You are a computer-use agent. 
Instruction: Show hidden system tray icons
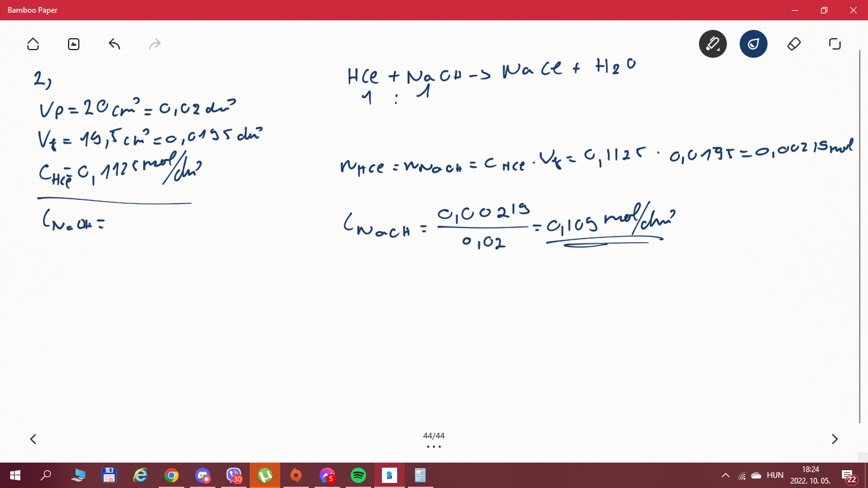click(725, 475)
